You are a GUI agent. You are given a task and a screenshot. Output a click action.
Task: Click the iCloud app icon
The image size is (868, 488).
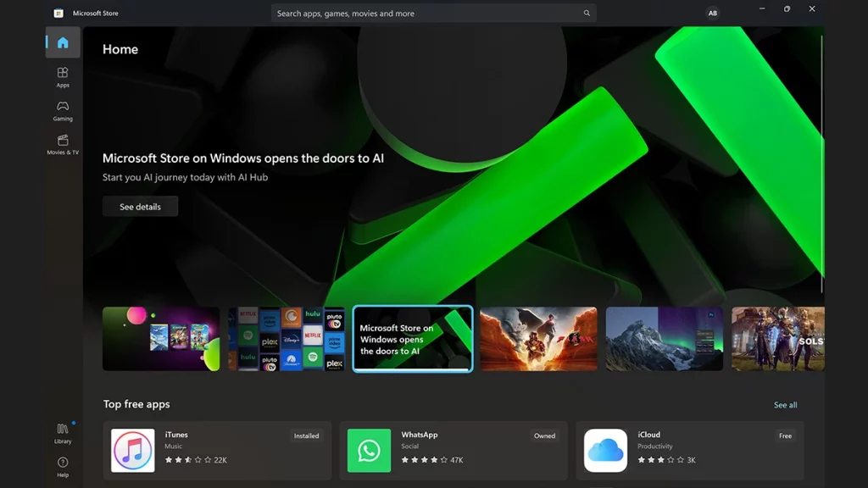coord(605,451)
